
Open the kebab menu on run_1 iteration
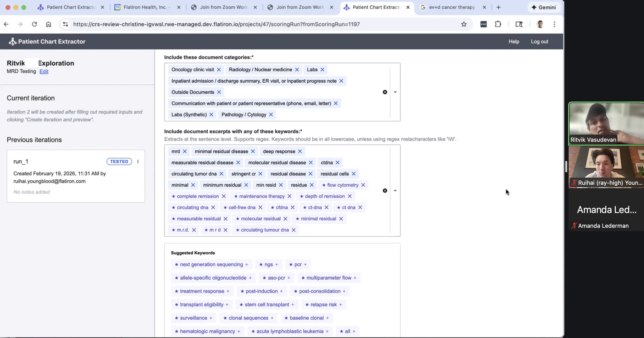click(138, 161)
